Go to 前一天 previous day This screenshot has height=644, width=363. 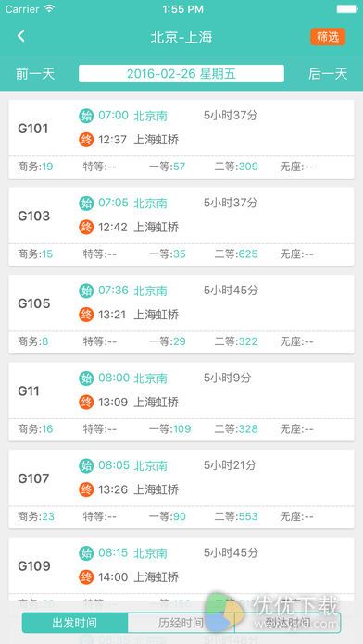click(35, 74)
